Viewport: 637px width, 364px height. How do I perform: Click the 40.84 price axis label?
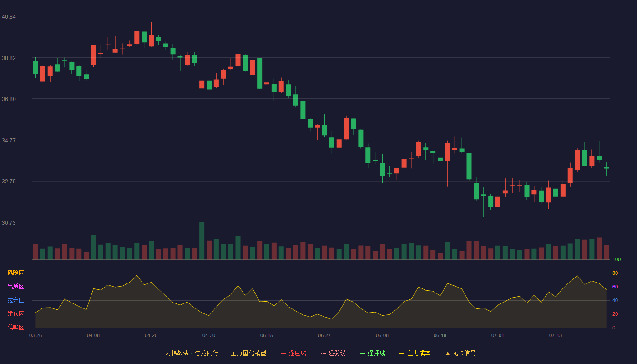pyautogui.click(x=9, y=17)
